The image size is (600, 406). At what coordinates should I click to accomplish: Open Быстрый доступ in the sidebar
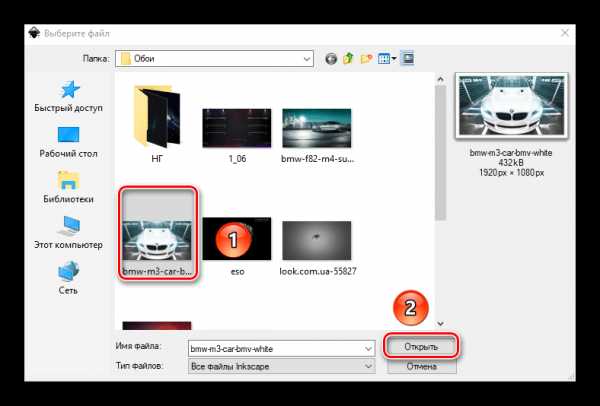tap(68, 96)
